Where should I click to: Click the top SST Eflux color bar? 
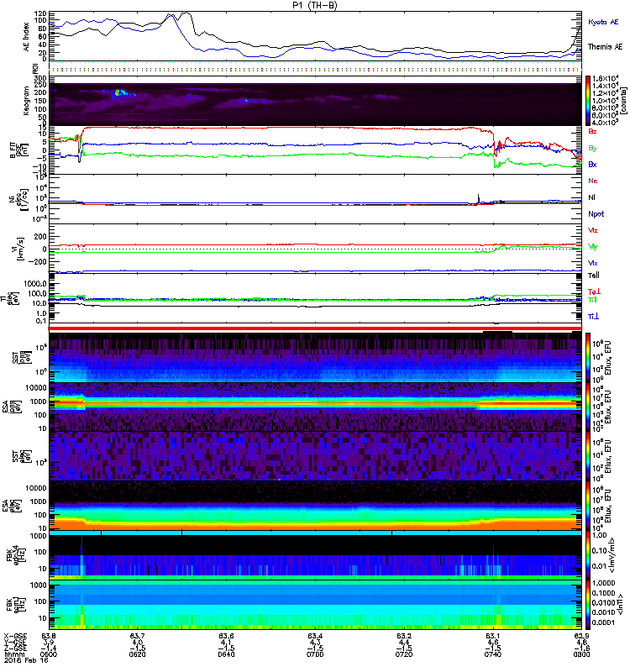(x=589, y=357)
